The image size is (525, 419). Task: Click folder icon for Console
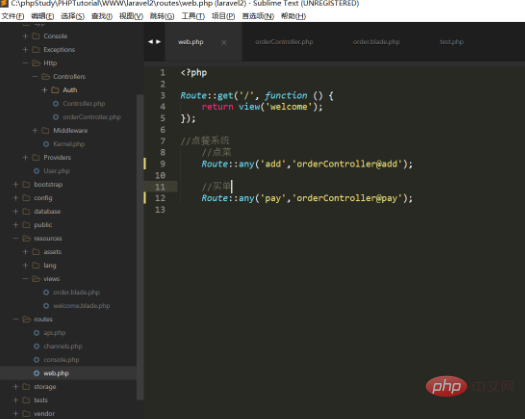click(36, 36)
